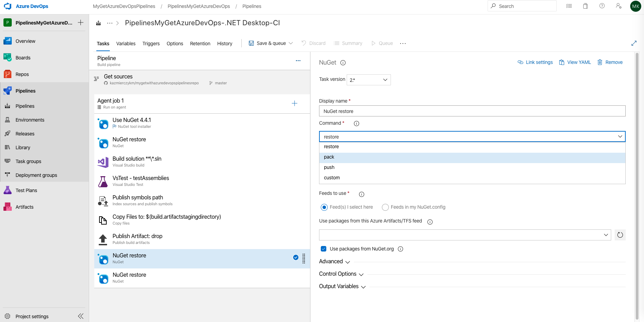Open Project settings
Viewport: 644px width, 322px height.
(32, 316)
